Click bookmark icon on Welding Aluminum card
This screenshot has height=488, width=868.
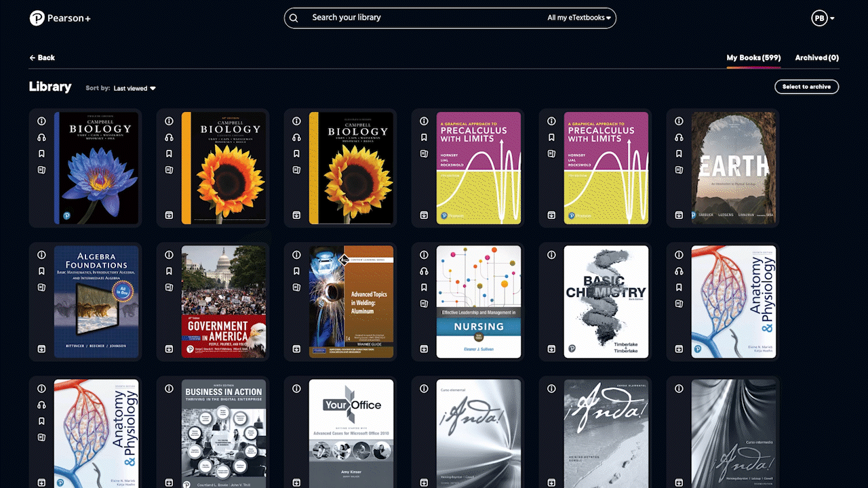(x=296, y=271)
